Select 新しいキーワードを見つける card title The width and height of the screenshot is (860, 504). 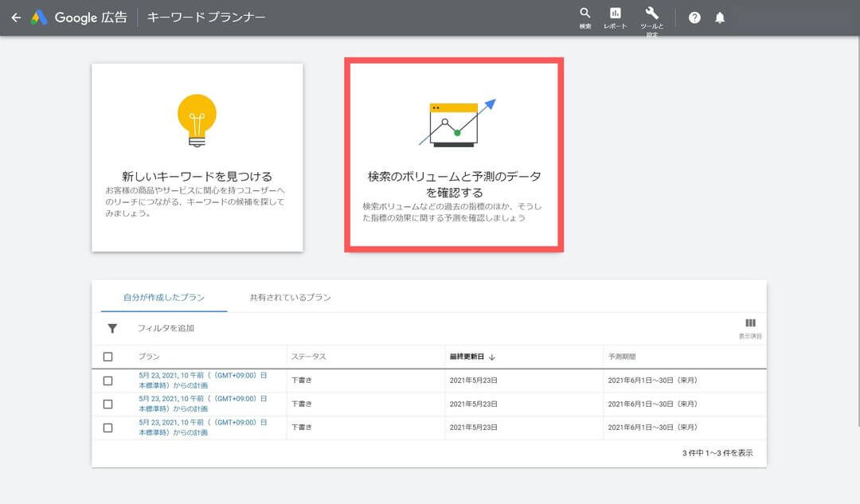click(x=197, y=176)
